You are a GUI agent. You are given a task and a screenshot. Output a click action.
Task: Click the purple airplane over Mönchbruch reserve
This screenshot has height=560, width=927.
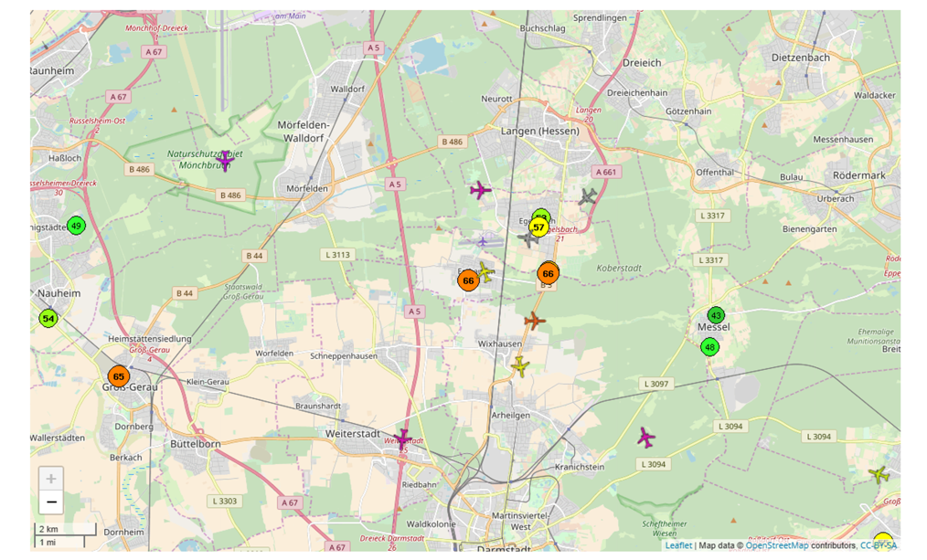(225, 160)
